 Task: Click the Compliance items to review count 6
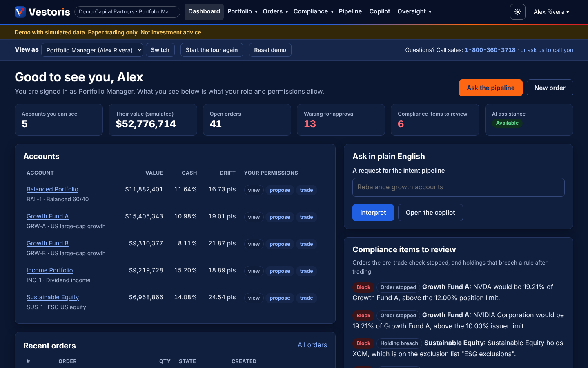pos(401,124)
